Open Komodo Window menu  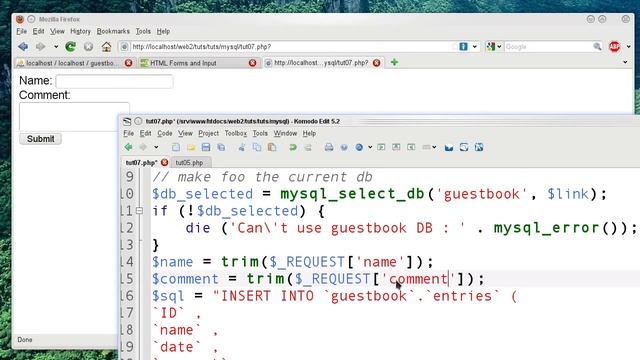tap(285, 133)
